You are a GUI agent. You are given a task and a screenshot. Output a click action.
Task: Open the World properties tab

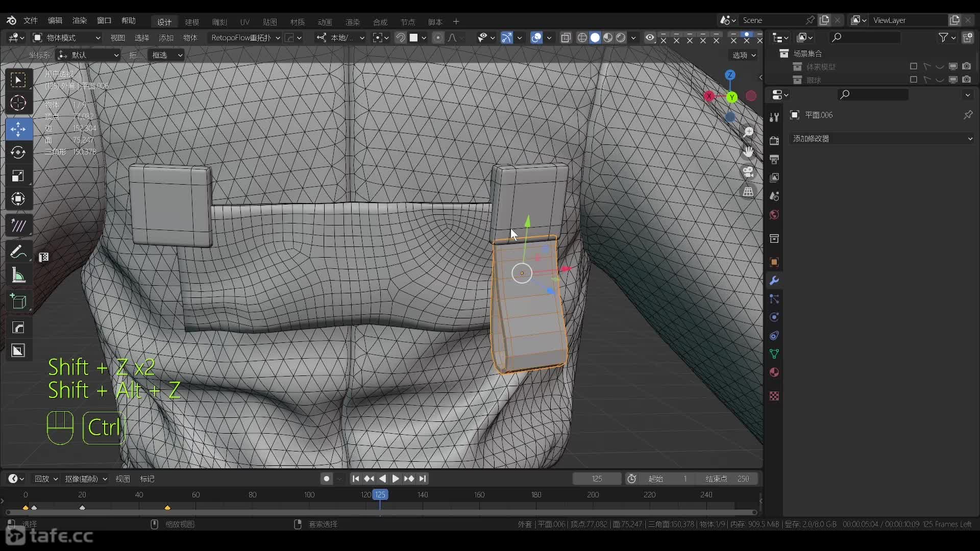pyautogui.click(x=774, y=214)
